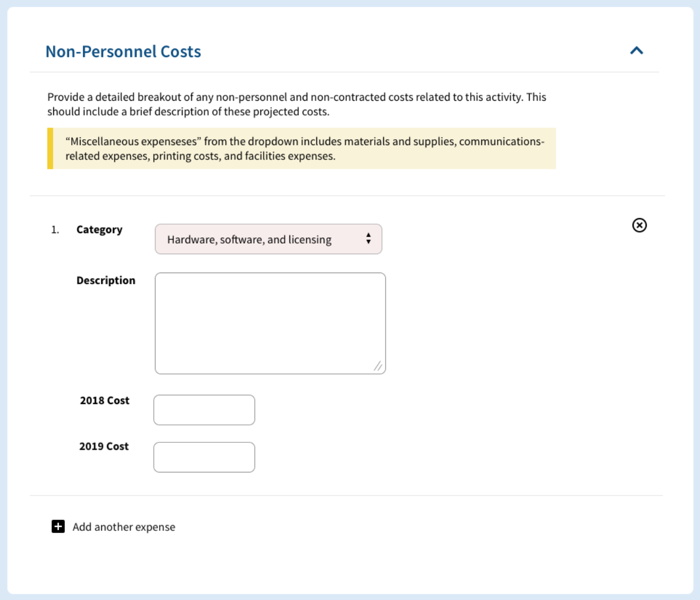Click the 2018 Cost input field

point(204,410)
